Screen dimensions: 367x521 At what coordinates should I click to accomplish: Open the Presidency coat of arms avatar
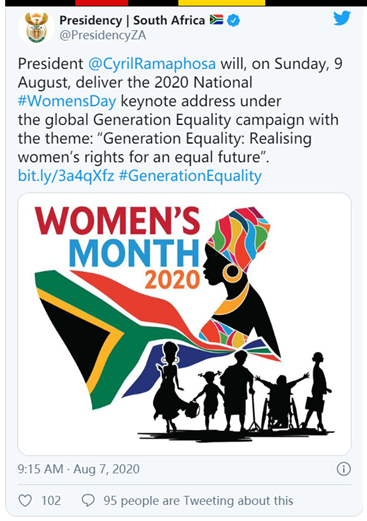pos(36,28)
